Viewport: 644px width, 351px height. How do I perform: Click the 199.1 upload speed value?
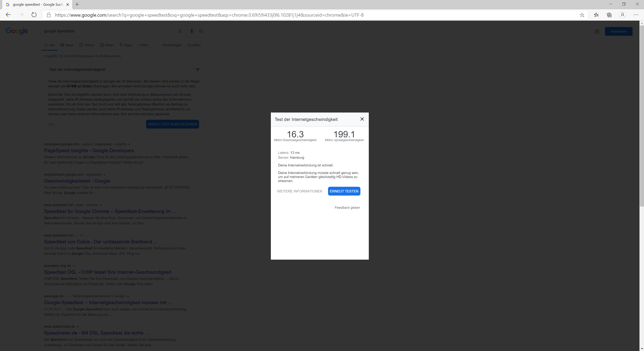(344, 134)
